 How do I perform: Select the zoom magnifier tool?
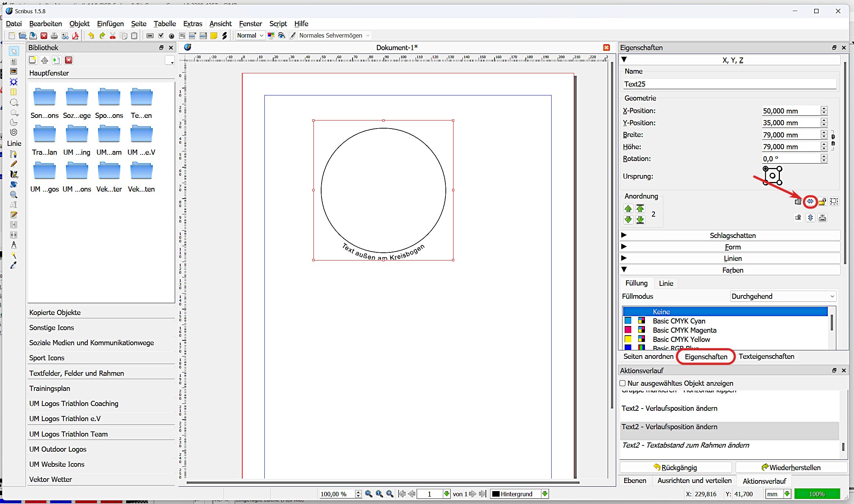(14, 195)
